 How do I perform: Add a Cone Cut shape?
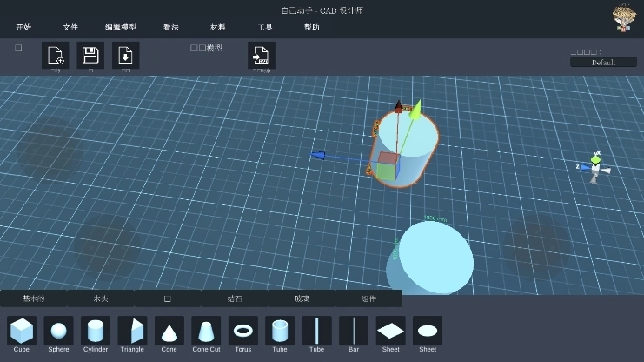pos(206,331)
